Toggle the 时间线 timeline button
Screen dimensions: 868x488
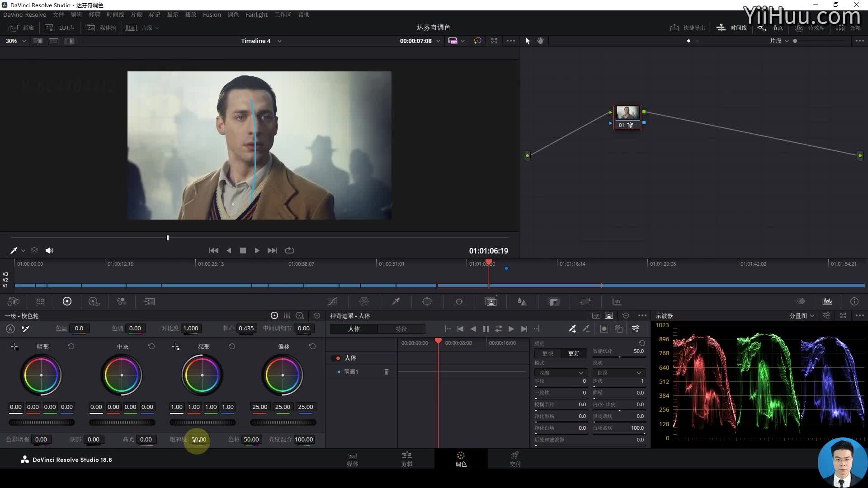point(732,28)
